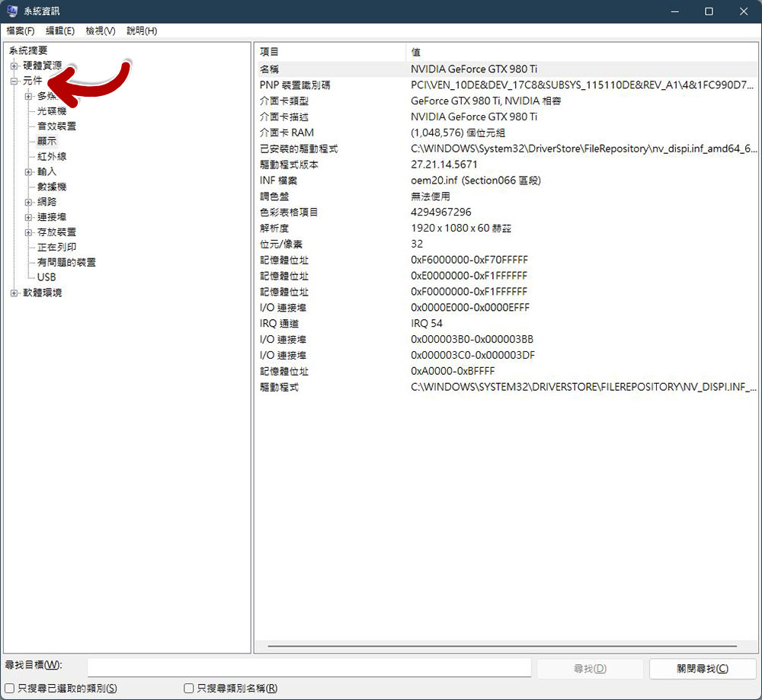
Task: Enable 只搜尋已選取的類別 checkbox
Action: [10, 688]
